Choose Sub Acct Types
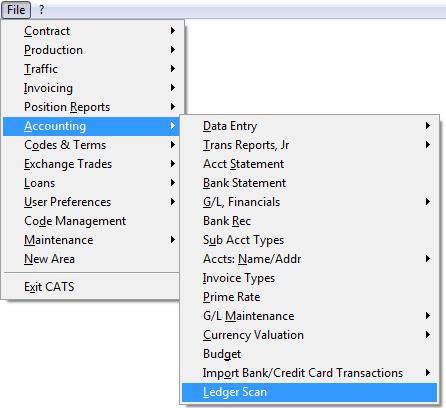446x408 pixels. pos(309,240)
